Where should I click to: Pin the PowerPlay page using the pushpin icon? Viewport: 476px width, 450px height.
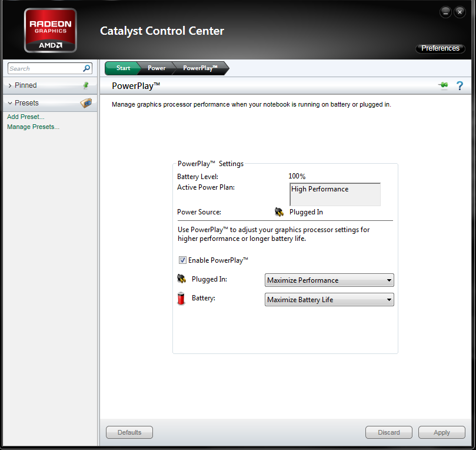tap(443, 85)
